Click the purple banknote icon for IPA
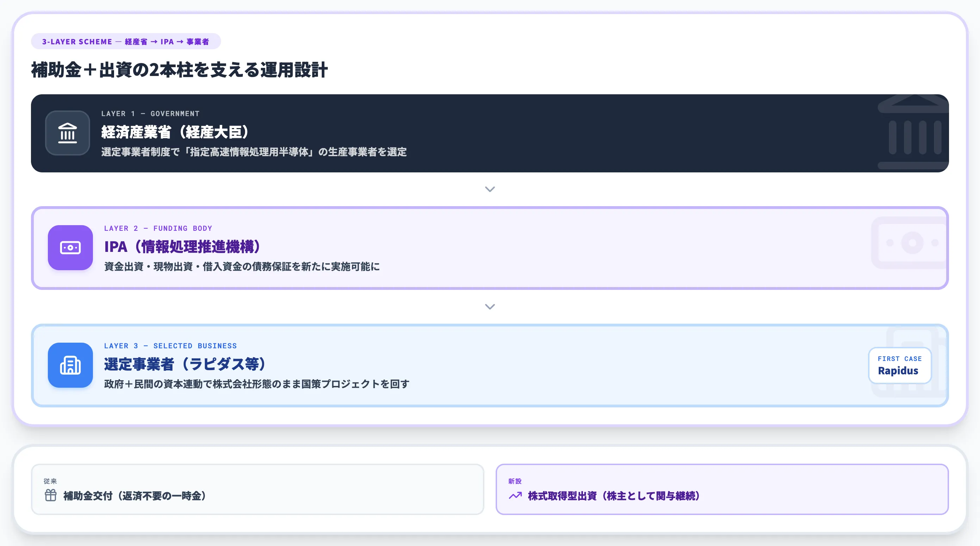This screenshot has width=980, height=546. point(70,248)
